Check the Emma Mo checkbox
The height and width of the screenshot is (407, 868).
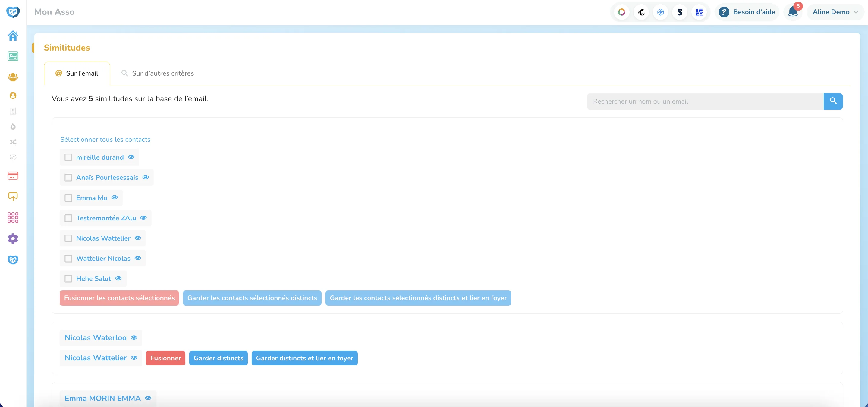click(68, 198)
